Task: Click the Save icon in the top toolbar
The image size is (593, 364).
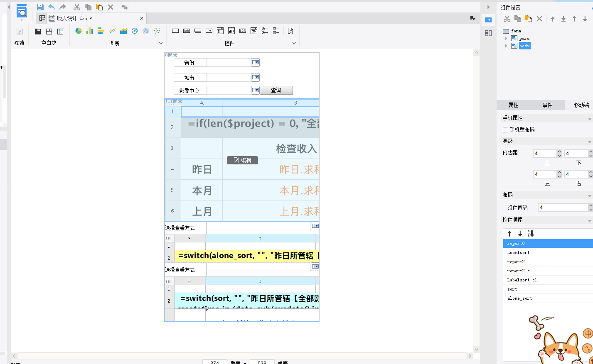Action: [x=40, y=7]
